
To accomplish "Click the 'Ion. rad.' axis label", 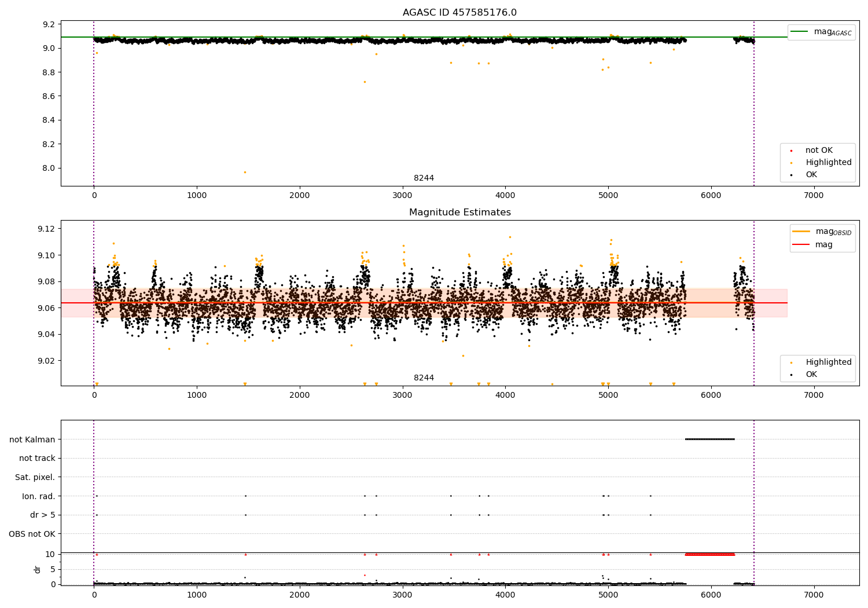I will click(39, 496).
